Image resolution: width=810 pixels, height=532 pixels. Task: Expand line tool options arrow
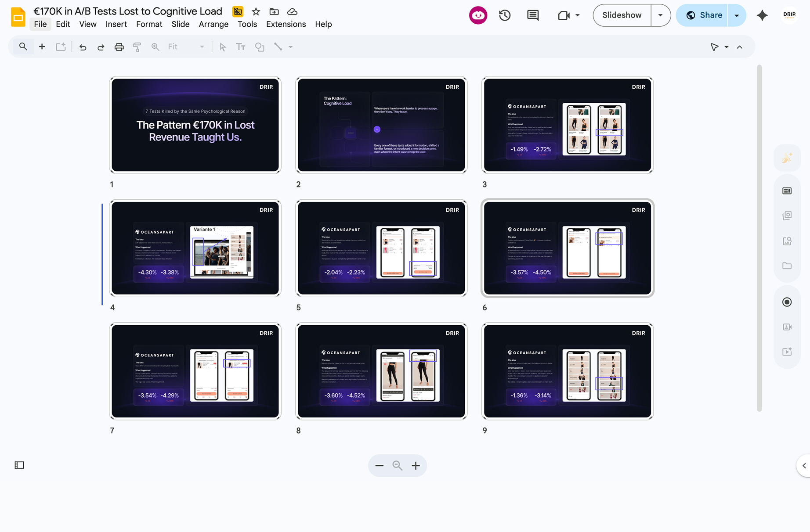(x=290, y=47)
